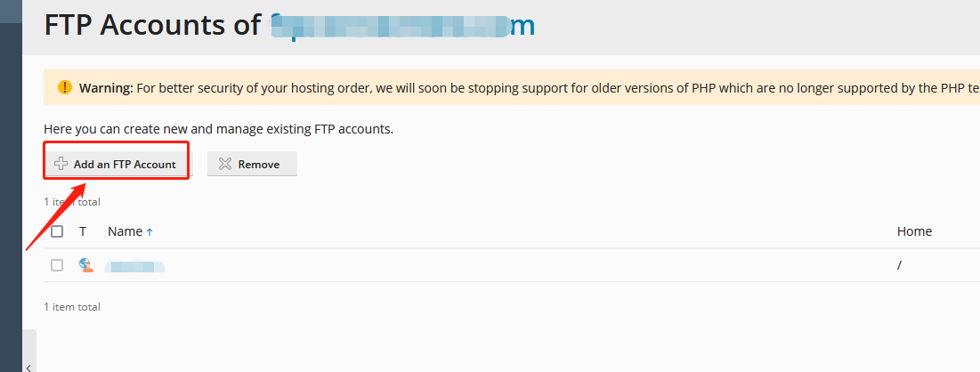The width and height of the screenshot is (980, 372).
Task: Click the FTP account type icon in the row
Action: [85, 265]
